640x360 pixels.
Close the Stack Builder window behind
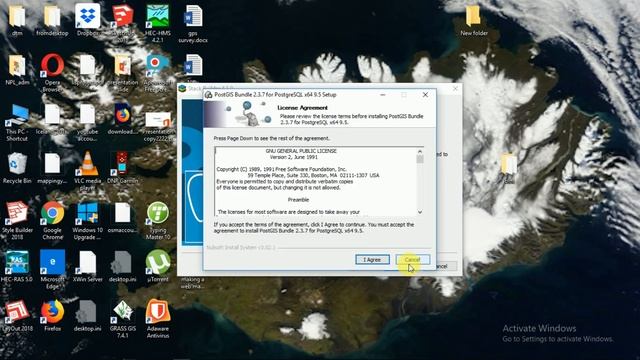(455, 88)
